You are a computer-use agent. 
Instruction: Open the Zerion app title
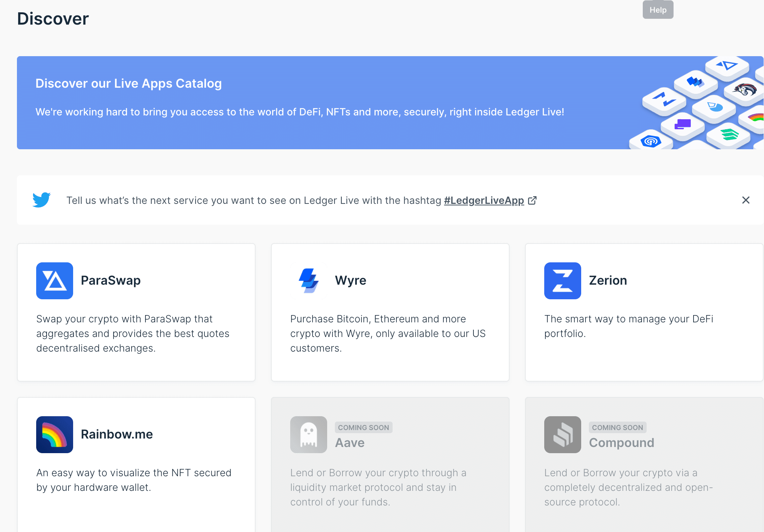click(608, 280)
